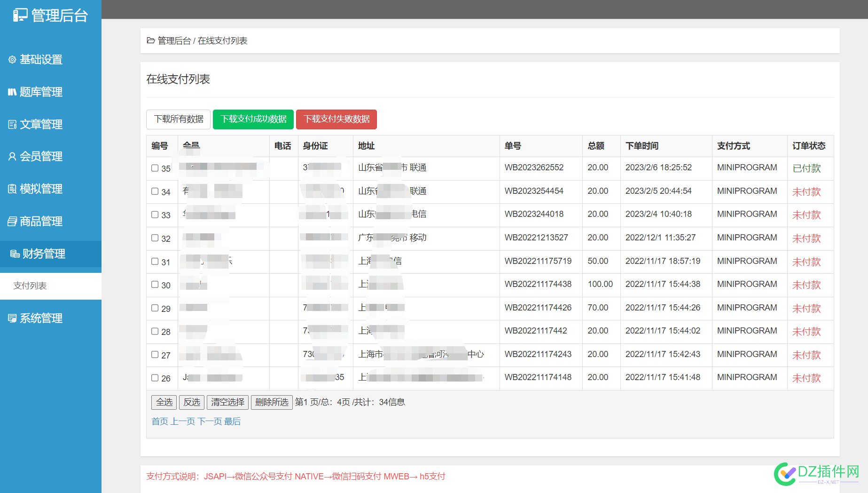
Task: Click MINIPROGRAM in row 26
Action: pyautogui.click(x=747, y=377)
